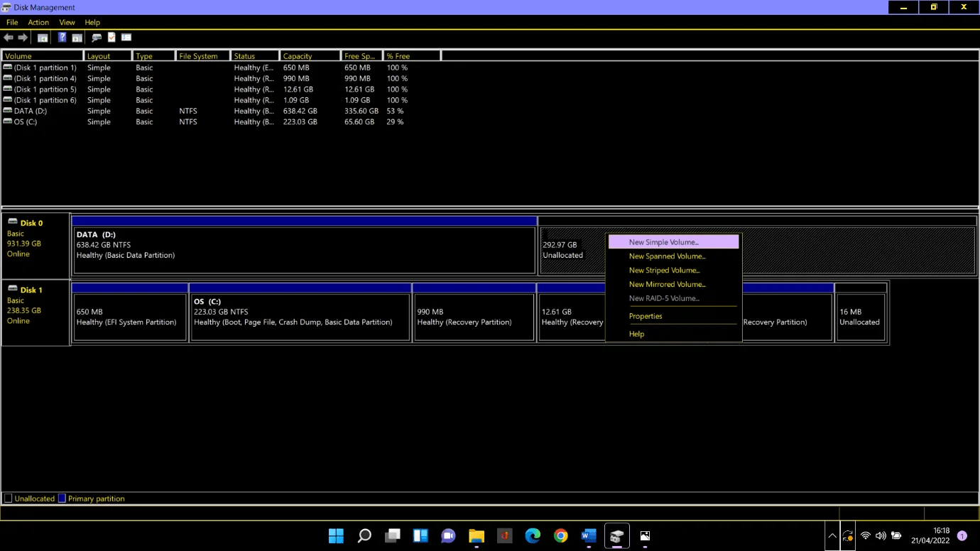Toggle the Show/Hide Action Pane icon
This screenshot has width=980, height=551.
77,38
